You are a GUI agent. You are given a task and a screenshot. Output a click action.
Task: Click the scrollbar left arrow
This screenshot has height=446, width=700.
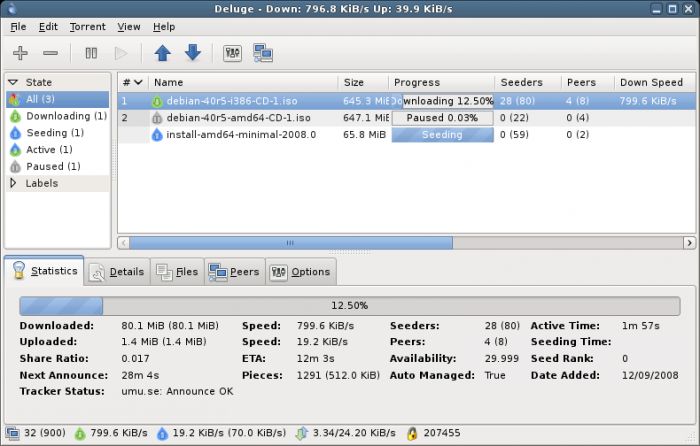[124, 243]
